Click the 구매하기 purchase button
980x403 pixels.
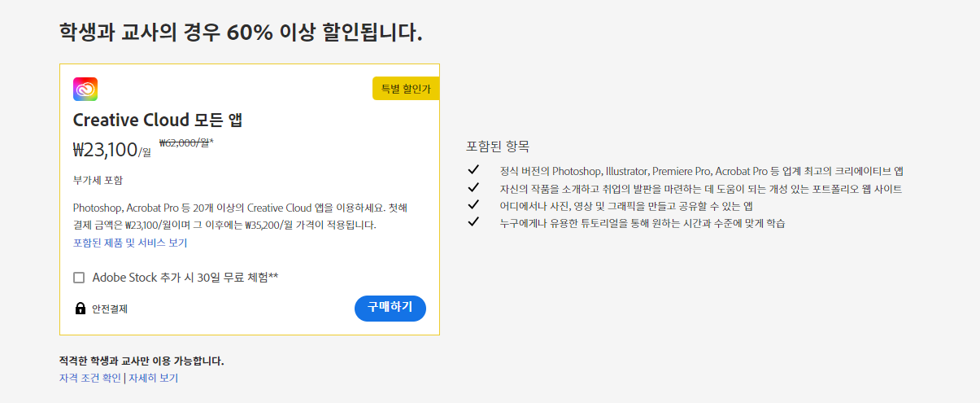point(390,308)
